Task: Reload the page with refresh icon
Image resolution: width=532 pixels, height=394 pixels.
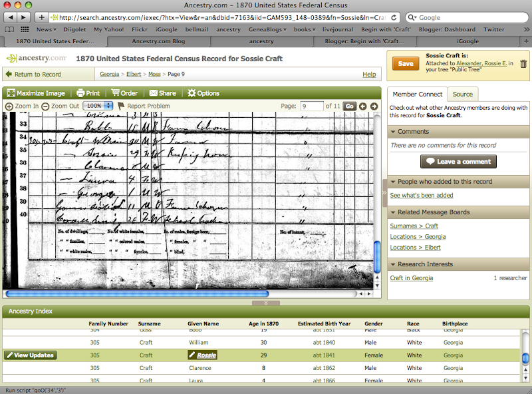Action: tap(394, 17)
